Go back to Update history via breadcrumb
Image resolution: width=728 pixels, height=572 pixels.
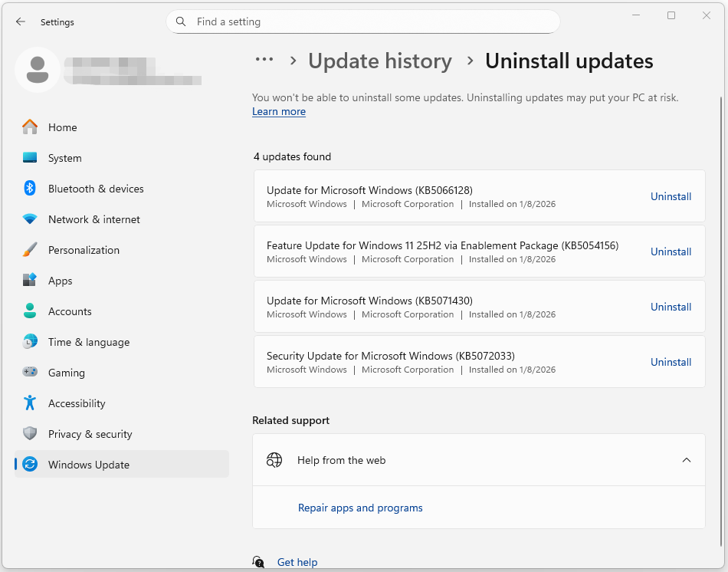(x=380, y=61)
